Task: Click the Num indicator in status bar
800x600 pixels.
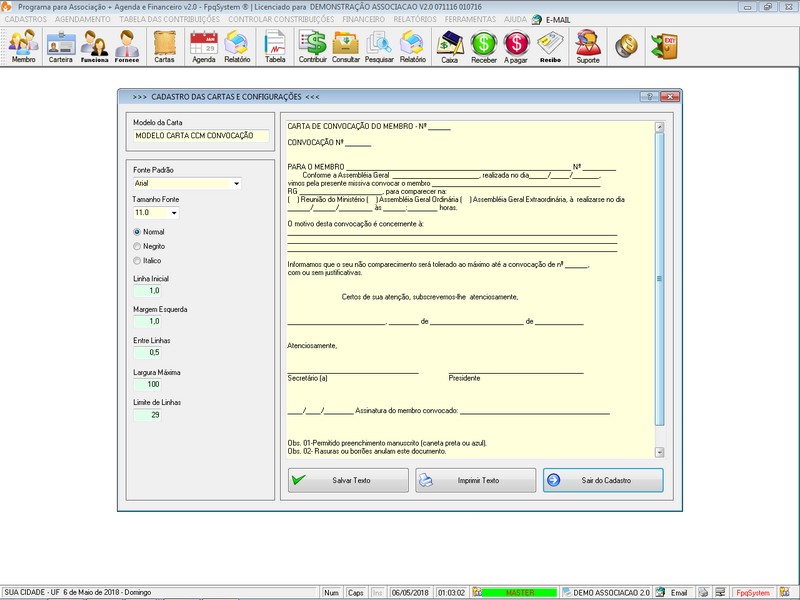Action: 331,592
